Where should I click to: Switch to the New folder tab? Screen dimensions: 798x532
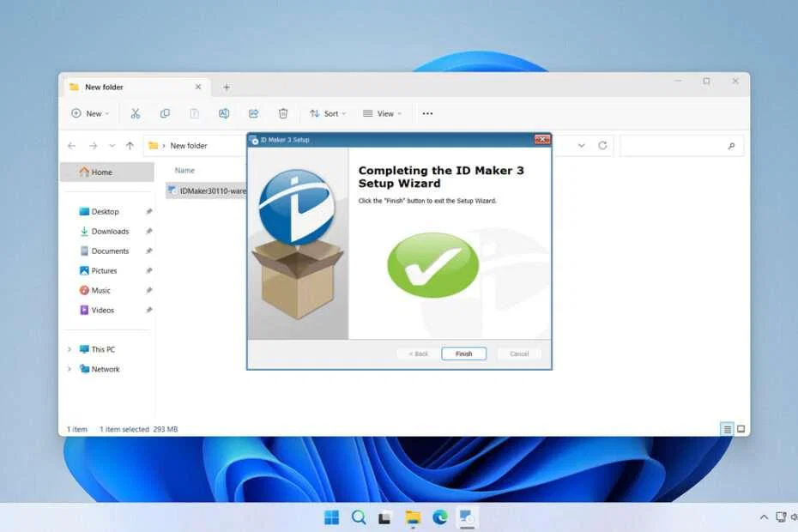(103, 87)
